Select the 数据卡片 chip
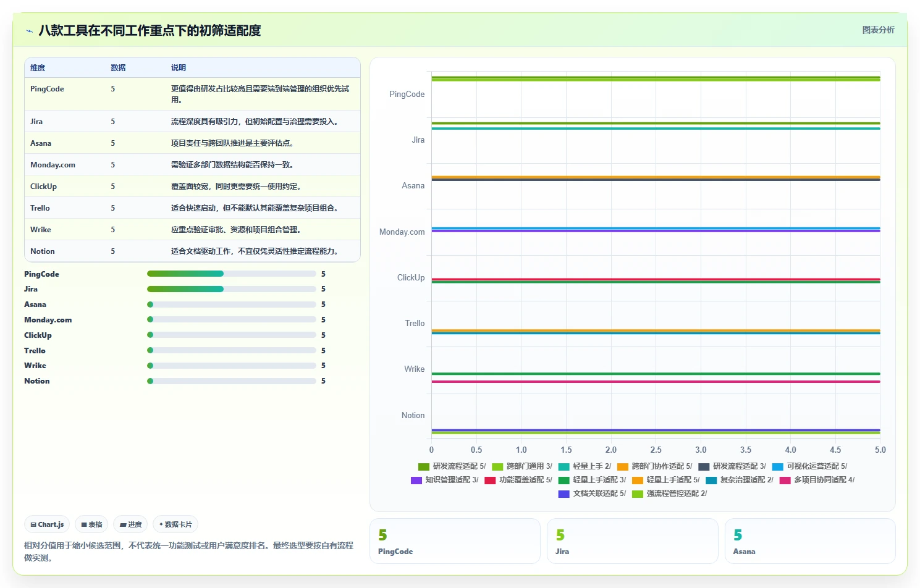Image resolution: width=920 pixels, height=588 pixels. pos(175,524)
